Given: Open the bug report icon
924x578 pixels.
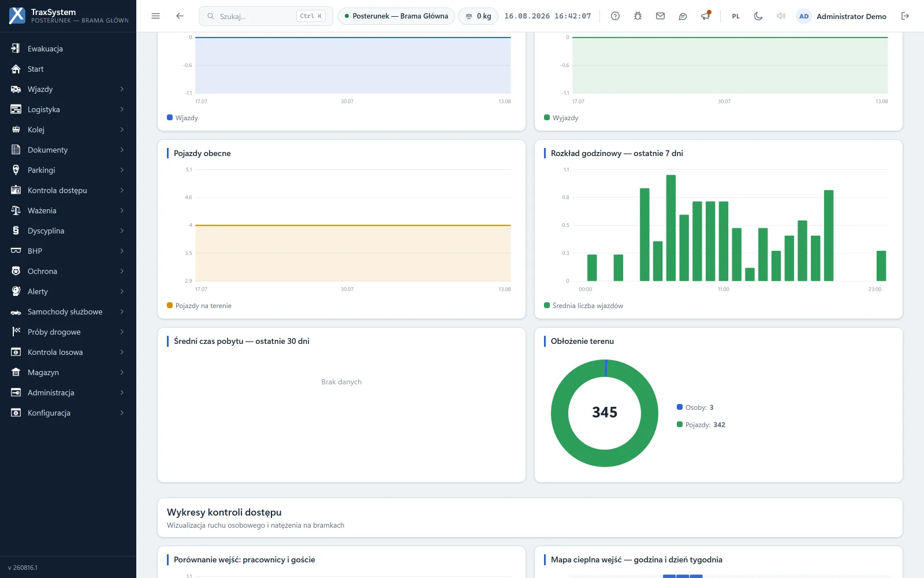Looking at the screenshot, I should click(x=638, y=16).
